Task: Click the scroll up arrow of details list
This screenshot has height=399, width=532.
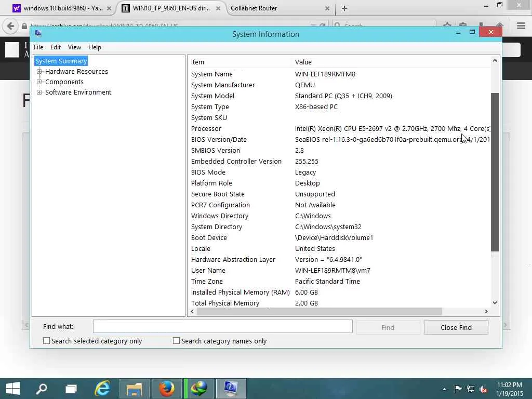Action: (495, 60)
